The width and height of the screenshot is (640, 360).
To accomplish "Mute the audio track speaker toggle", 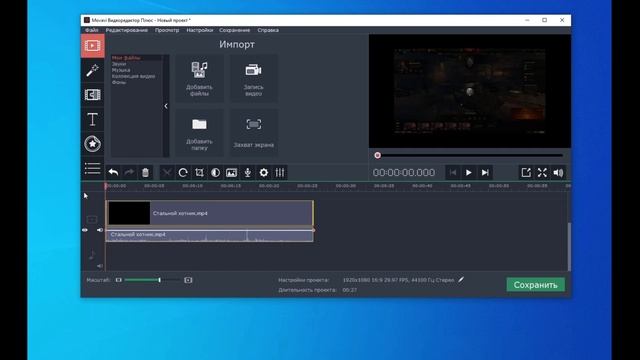I will pos(100,266).
